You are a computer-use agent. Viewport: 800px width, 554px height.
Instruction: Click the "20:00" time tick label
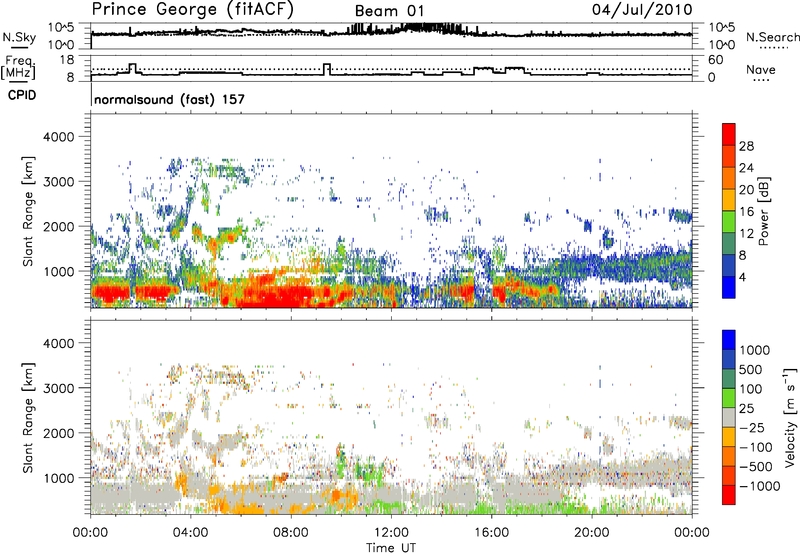(592, 533)
